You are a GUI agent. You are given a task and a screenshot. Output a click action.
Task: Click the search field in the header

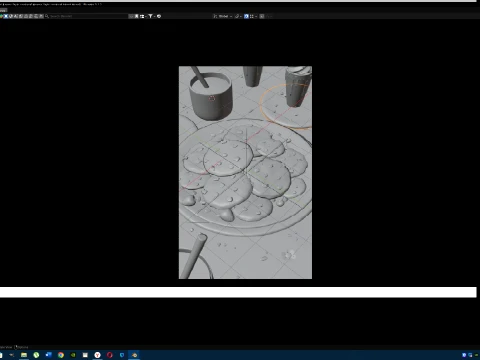tap(86, 16)
